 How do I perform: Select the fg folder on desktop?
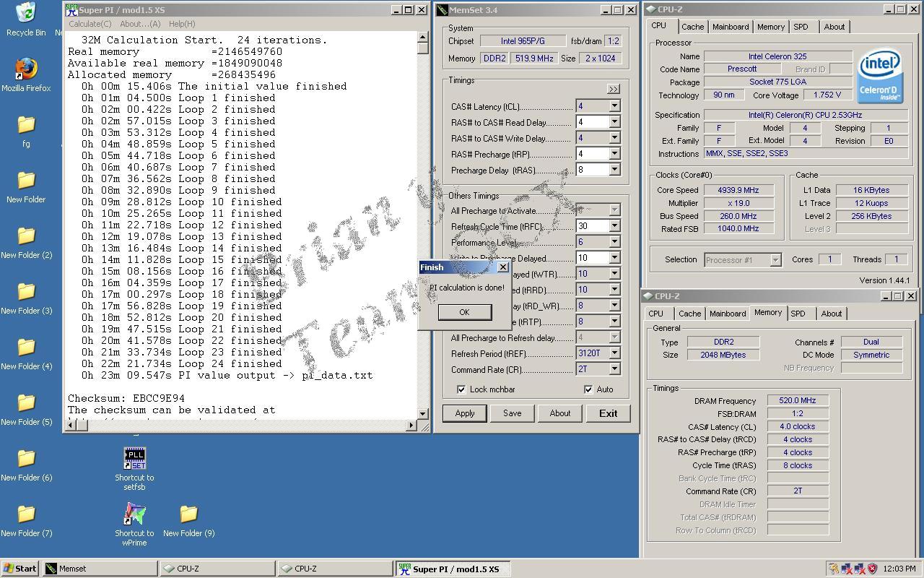coord(26,130)
